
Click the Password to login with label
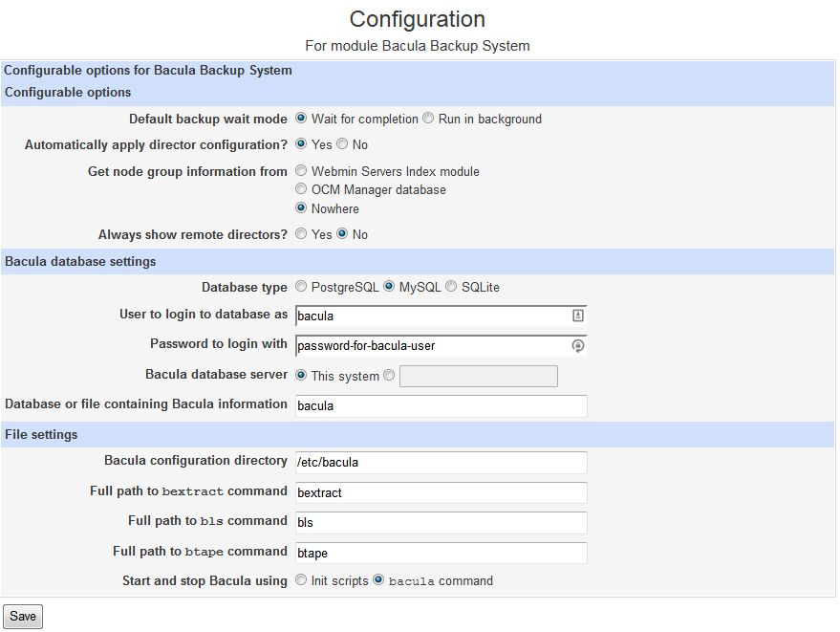coord(219,343)
